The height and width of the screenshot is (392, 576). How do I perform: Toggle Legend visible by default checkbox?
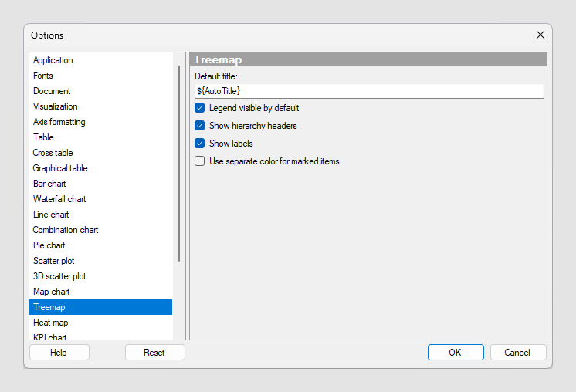pyautogui.click(x=200, y=108)
